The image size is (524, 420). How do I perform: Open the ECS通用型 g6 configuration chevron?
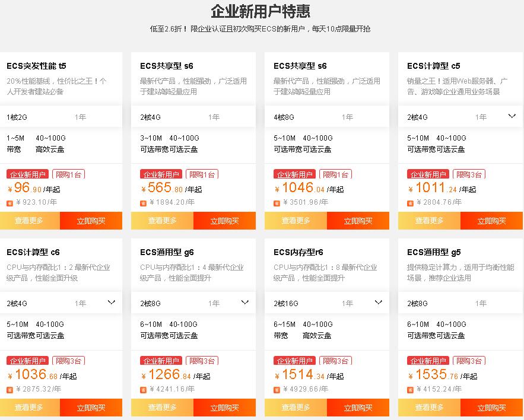[x=245, y=303]
